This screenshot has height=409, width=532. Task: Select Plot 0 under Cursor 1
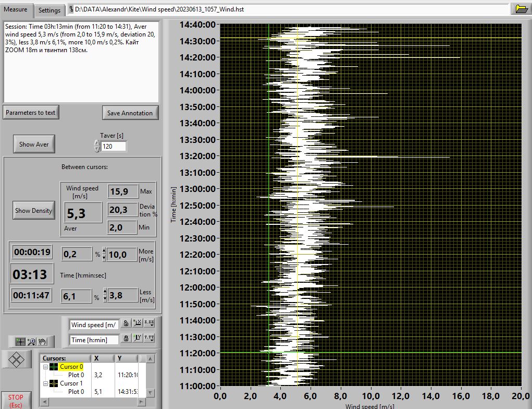[76, 392]
